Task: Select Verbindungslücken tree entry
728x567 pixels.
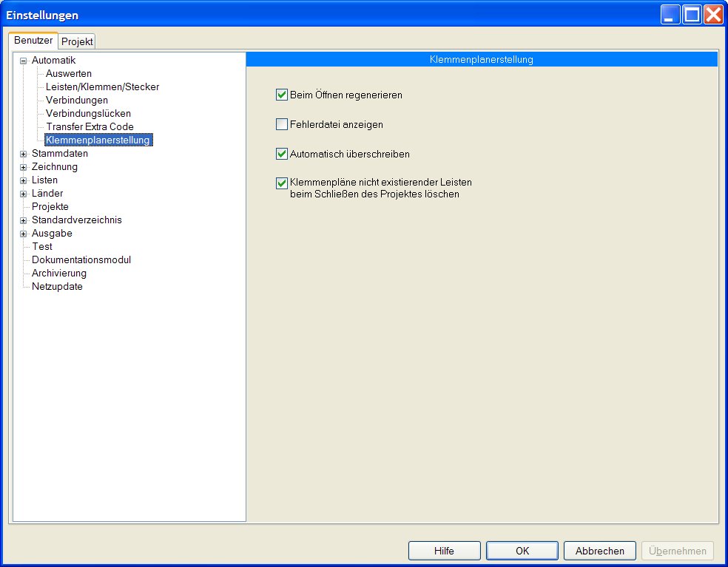Action: [88, 114]
